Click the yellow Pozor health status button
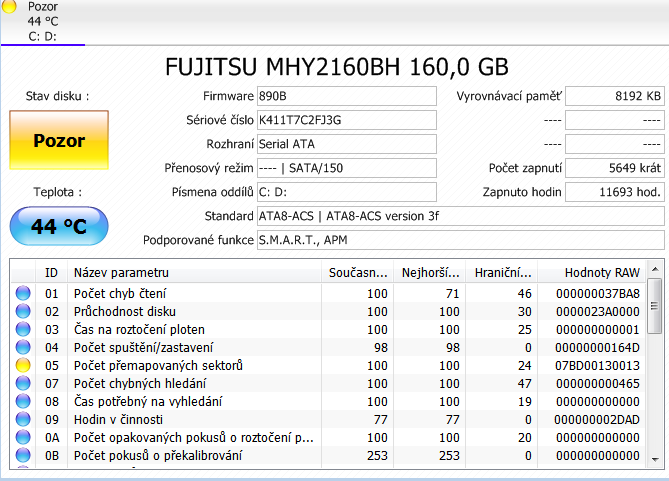The width and height of the screenshot is (669, 481). click(59, 140)
